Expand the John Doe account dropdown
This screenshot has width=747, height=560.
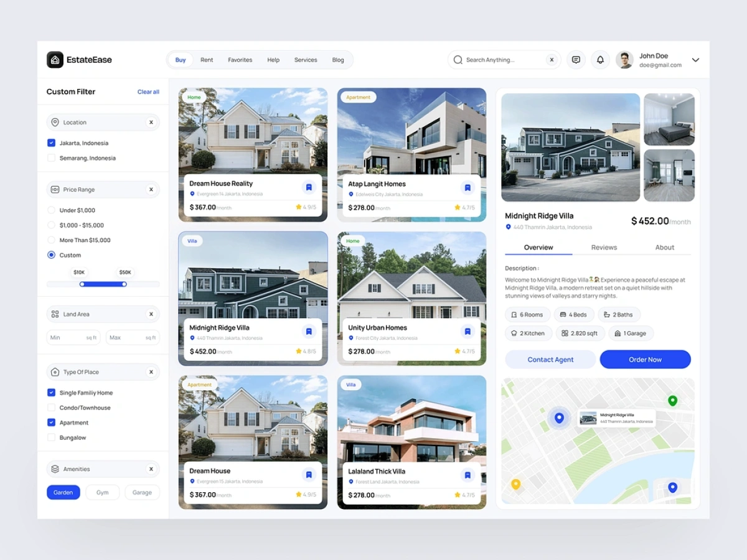pyautogui.click(x=695, y=60)
